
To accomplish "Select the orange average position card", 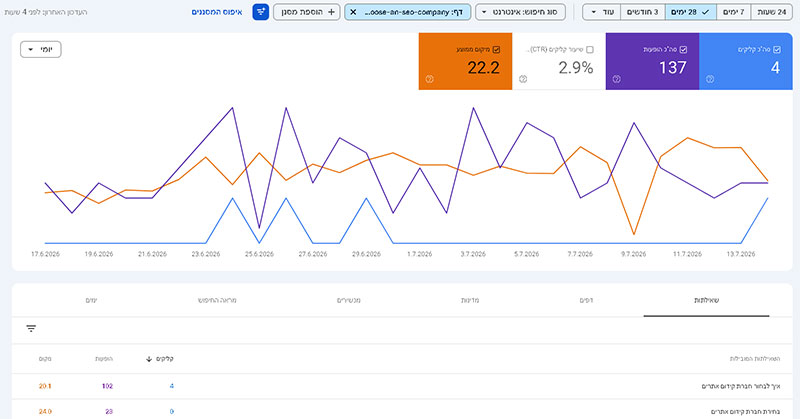I will pyautogui.click(x=465, y=61).
